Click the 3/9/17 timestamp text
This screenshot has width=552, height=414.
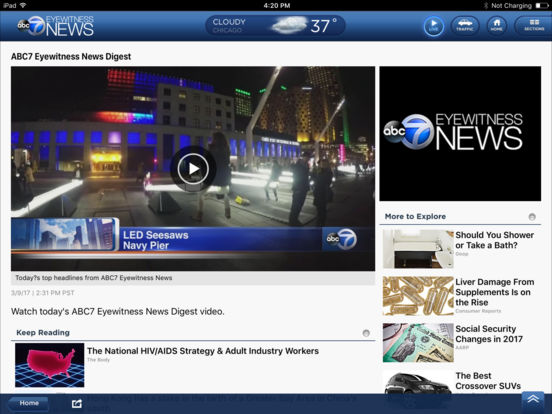tap(43, 293)
